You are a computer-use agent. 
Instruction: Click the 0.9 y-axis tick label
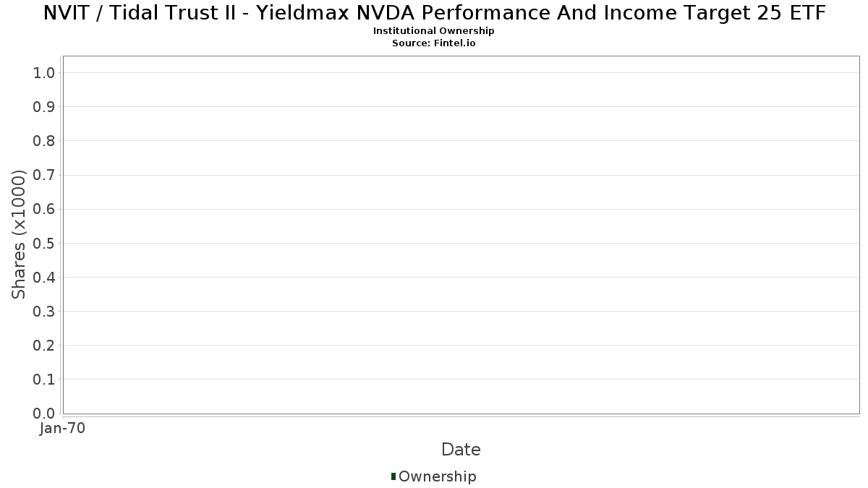point(44,107)
